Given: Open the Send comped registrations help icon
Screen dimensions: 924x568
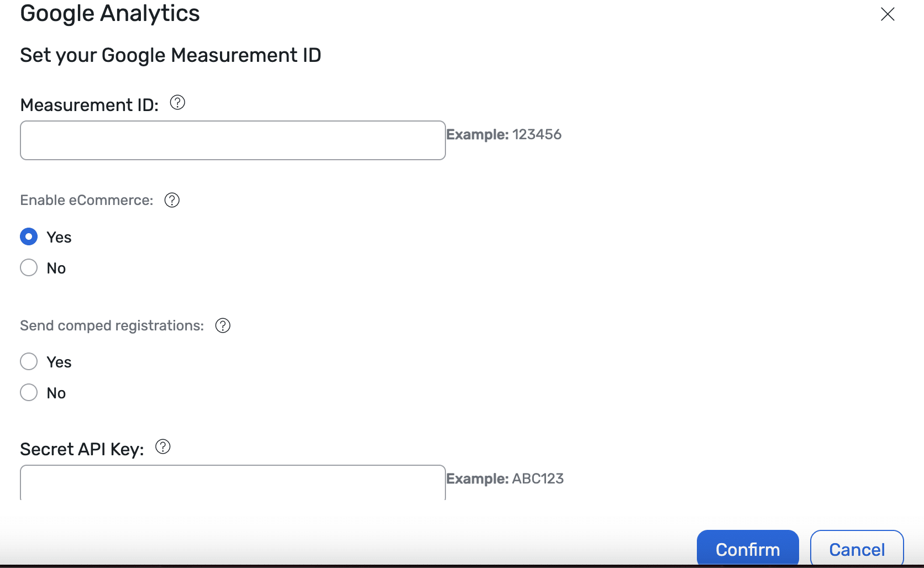Looking at the screenshot, I should [222, 325].
